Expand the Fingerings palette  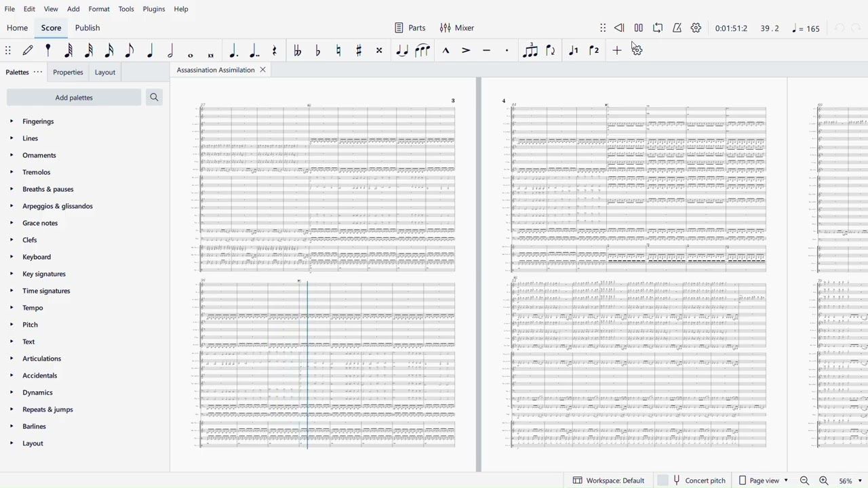(11, 121)
